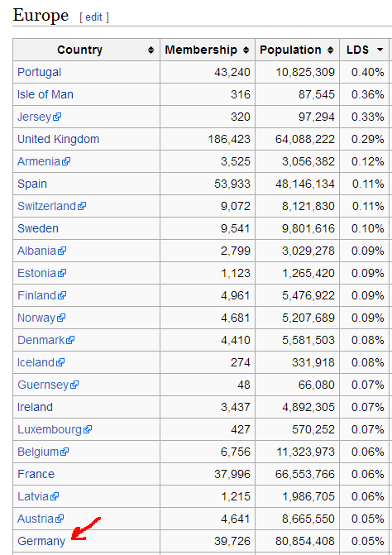Toggle LDS column sort arrow
The width and height of the screenshot is (392, 555).
pyautogui.click(x=380, y=50)
